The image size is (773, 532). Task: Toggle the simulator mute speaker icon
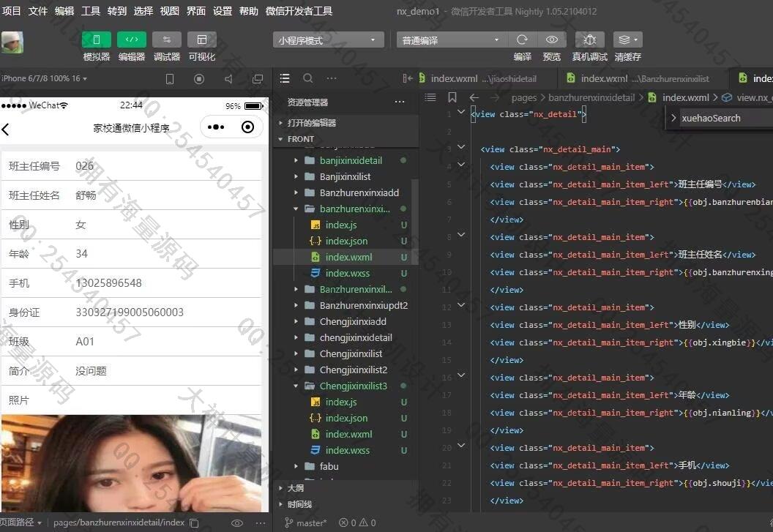coord(228,79)
